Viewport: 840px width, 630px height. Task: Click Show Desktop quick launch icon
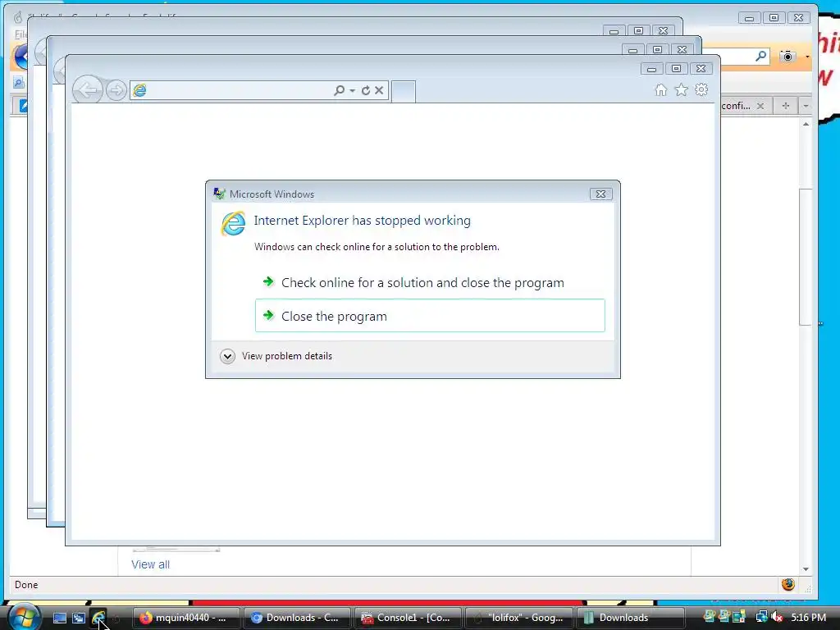tap(59, 618)
